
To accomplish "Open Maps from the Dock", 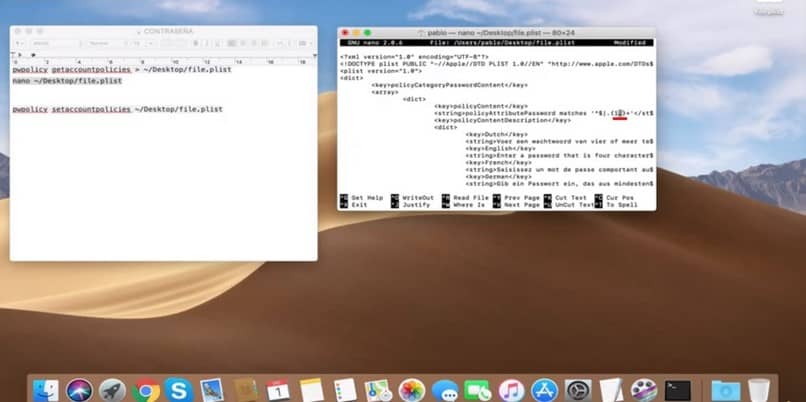I will tap(378, 391).
